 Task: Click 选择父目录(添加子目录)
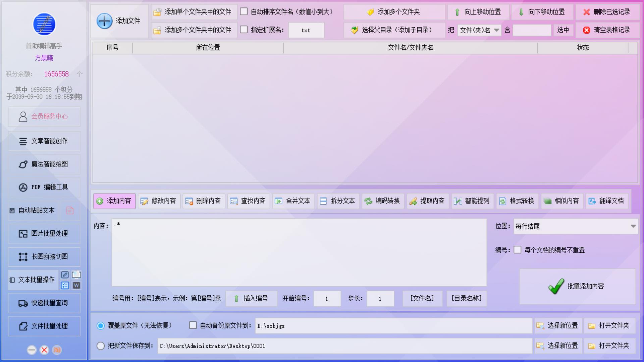[394, 30]
